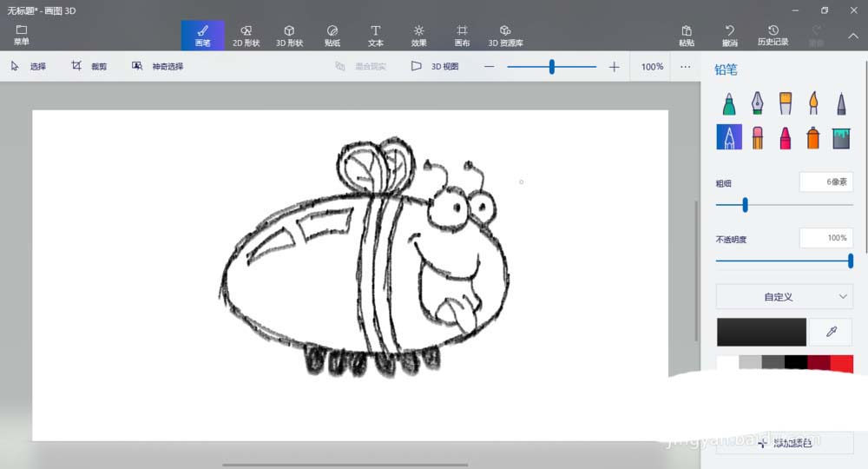868x469 pixels.
Task: Select the red crayon tool
Action: point(785,137)
